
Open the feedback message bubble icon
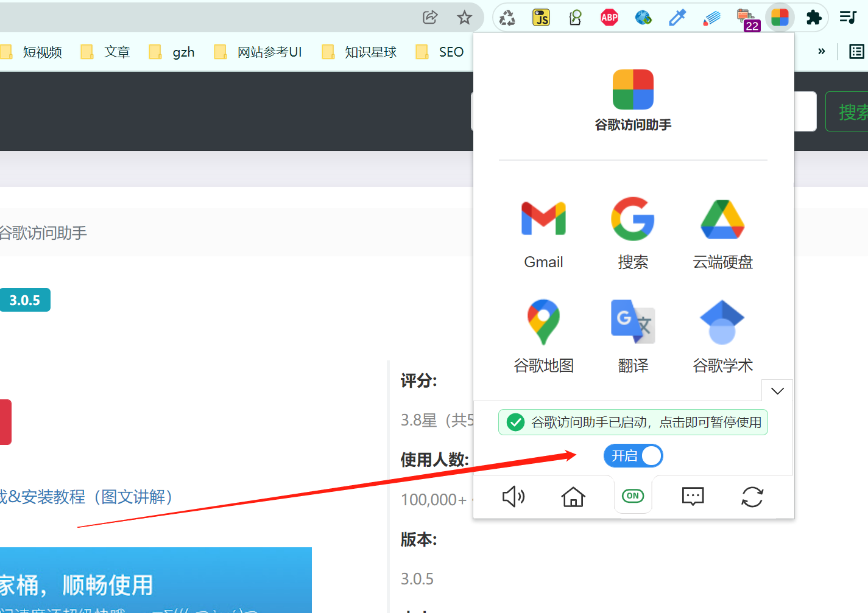693,497
